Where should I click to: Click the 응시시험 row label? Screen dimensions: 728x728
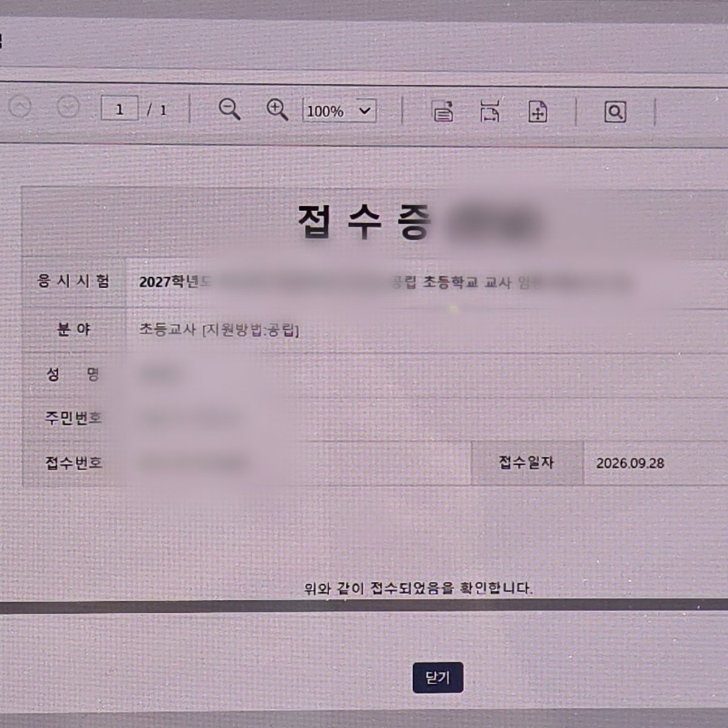[73, 281]
